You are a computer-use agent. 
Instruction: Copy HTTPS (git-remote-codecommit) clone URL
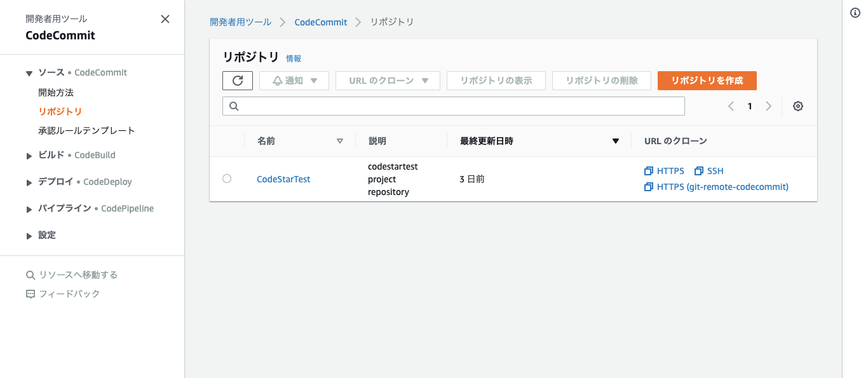point(716,187)
